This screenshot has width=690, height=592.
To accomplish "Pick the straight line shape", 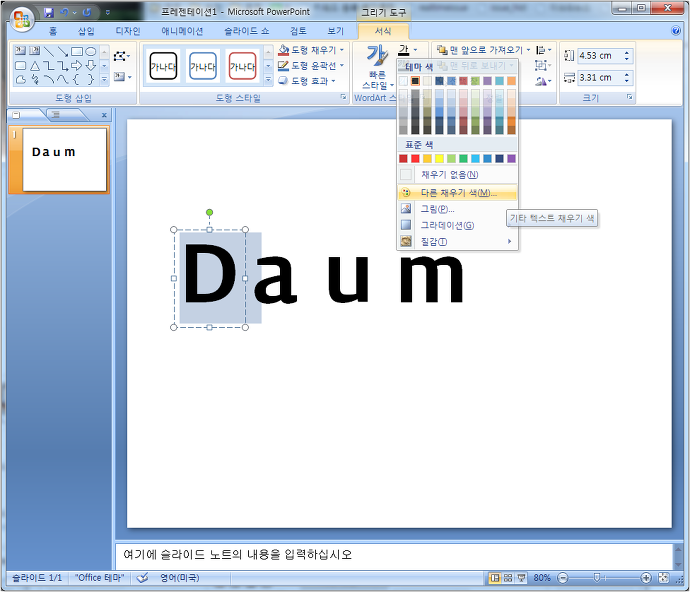I will coord(49,51).
